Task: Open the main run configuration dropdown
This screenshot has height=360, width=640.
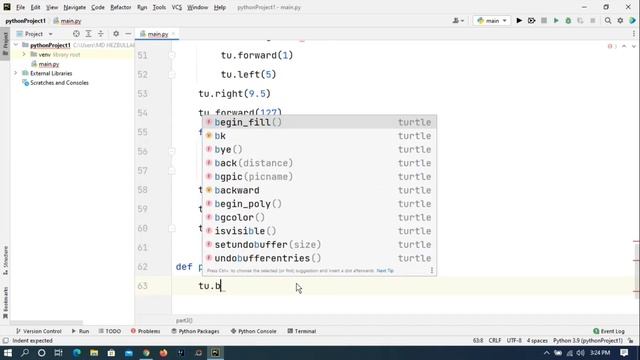Action: click(x=492, y=20)
